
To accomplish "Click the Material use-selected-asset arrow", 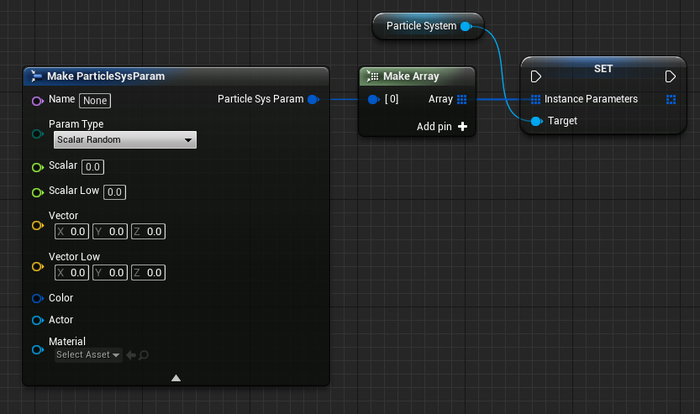I will tap(130, 355).
